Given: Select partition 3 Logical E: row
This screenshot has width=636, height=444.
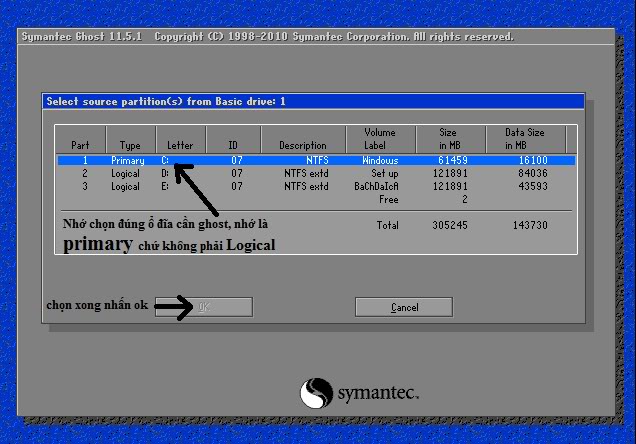Looking at the screenshot, I should [316, 187].
